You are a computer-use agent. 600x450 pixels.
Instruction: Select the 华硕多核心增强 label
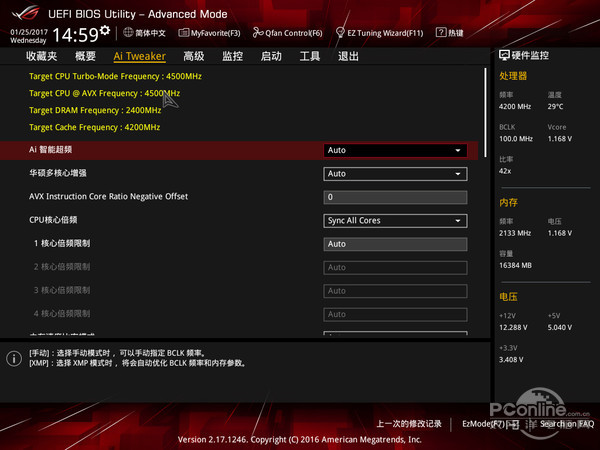(58, 173)
